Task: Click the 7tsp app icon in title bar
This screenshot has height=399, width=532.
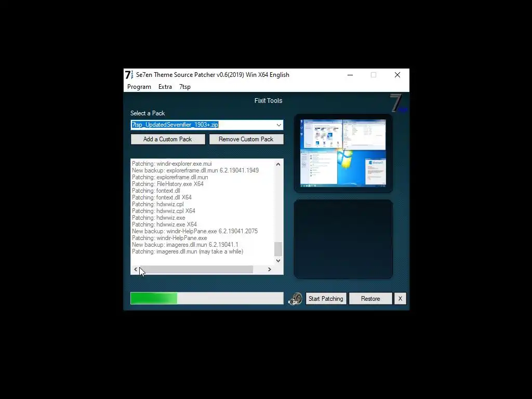Action: tap(129, 75)
